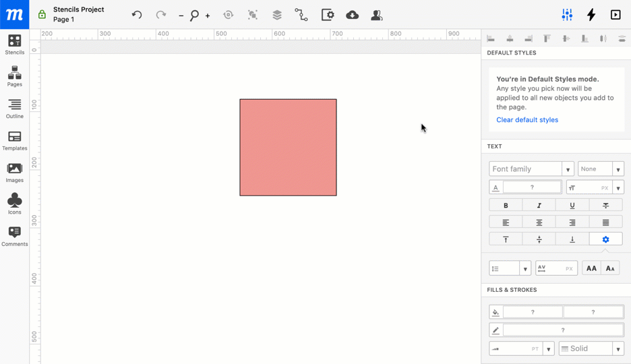Select the pink square on canvas

coord(288,148)
